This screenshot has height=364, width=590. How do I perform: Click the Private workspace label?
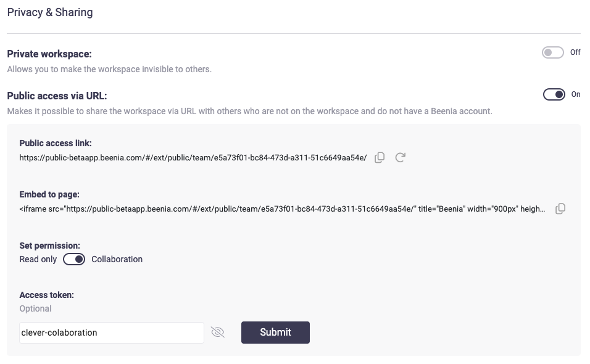49,54
